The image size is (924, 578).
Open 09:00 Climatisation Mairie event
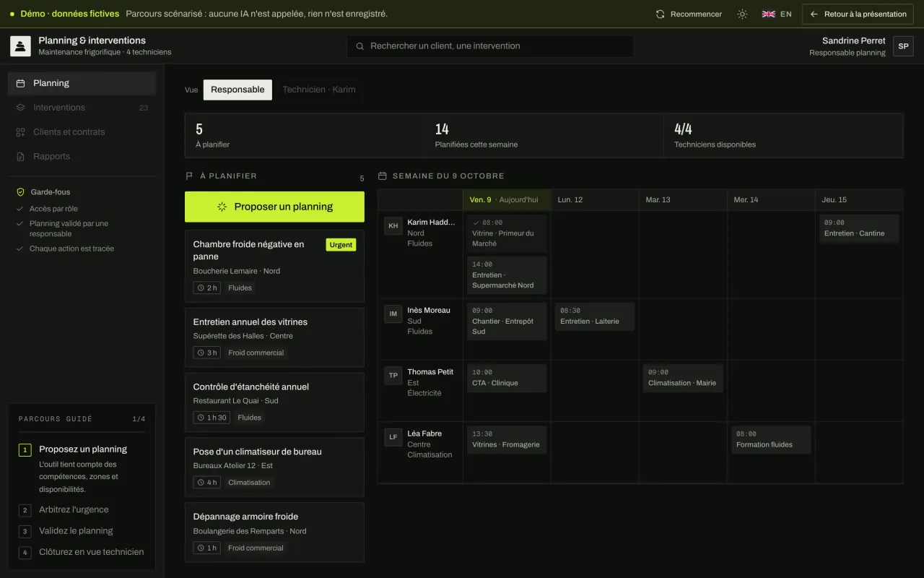pyautogui.click(x=683, y=378)
